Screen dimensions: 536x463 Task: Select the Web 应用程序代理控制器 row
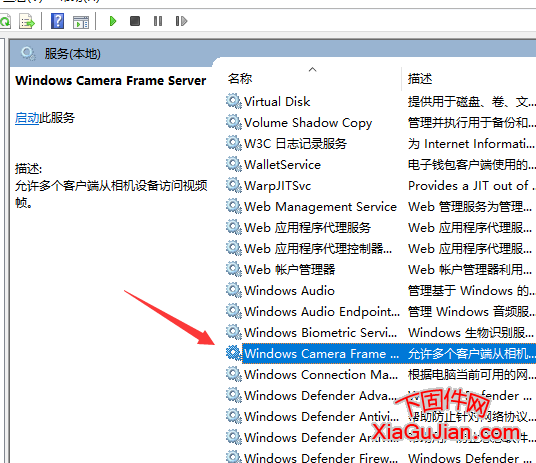318,249
